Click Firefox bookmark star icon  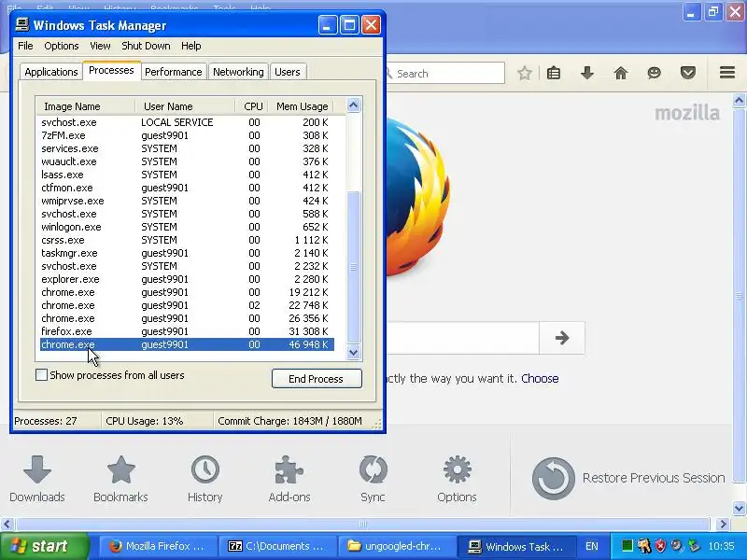pos(525,74)
